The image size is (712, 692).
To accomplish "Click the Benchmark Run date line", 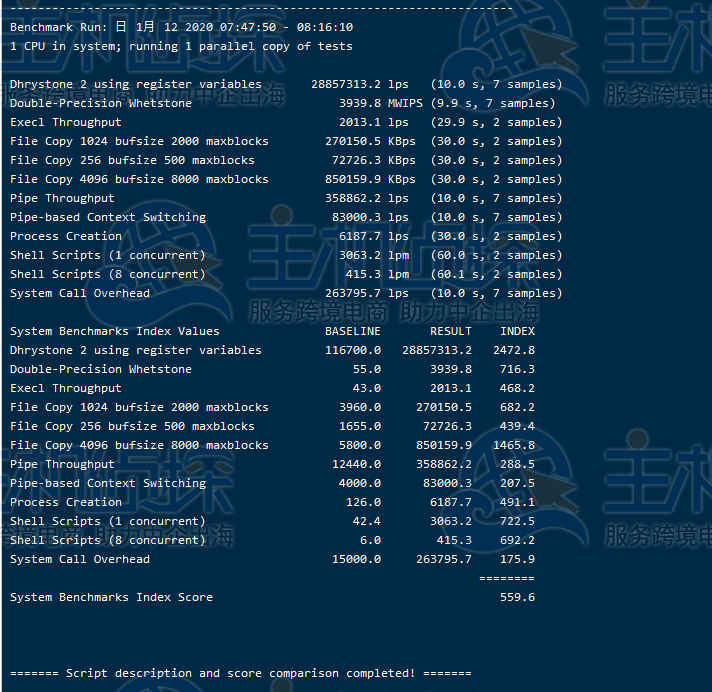I will (181, 27).
